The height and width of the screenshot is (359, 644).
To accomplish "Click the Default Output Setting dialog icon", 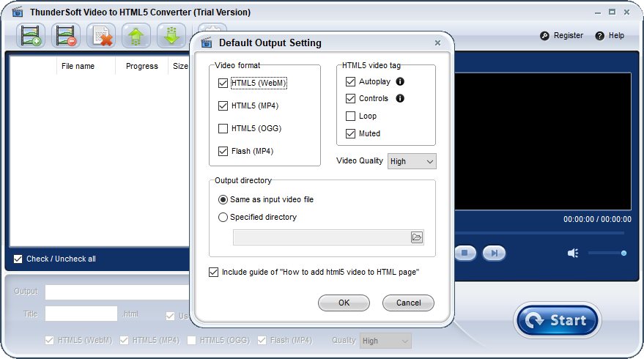I will pos(207,42).
